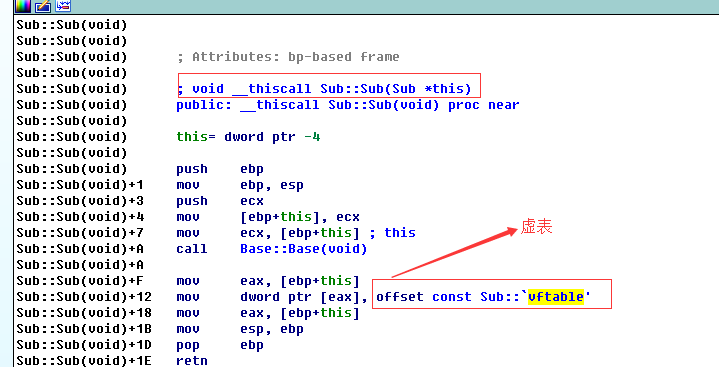Click the '; this' inline comment
The height and width of the screenshot is (367, 719).
393,233
